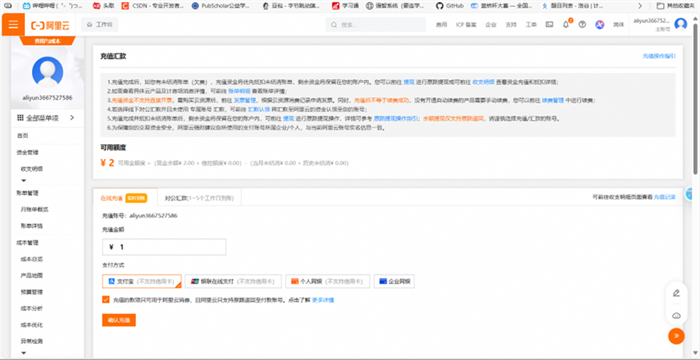Click the floating cloud icon

676,316
